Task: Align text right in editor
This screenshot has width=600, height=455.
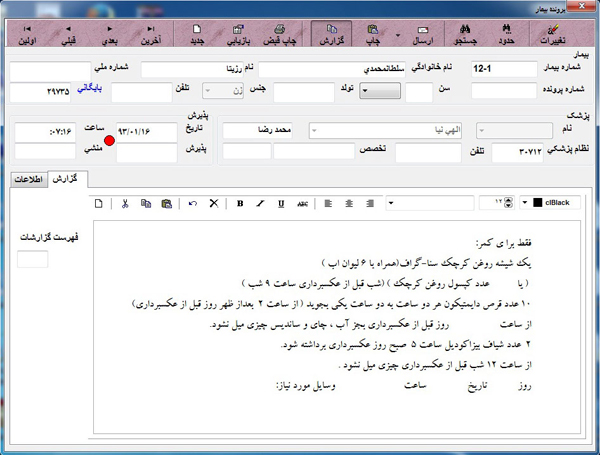Action: click(370, 203)
